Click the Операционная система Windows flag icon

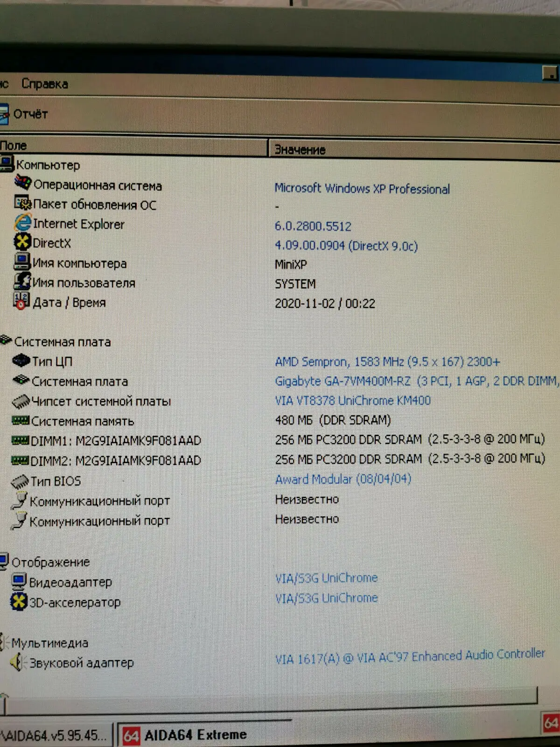tap(22, 183)
